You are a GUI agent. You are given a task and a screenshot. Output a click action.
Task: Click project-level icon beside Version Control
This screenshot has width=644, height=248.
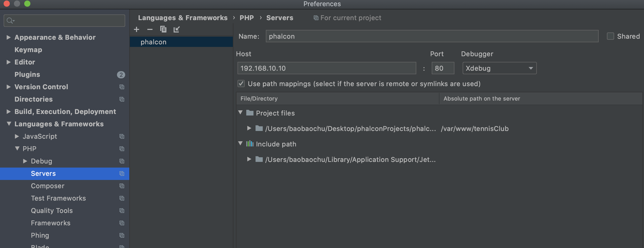(x=122, y=87)
